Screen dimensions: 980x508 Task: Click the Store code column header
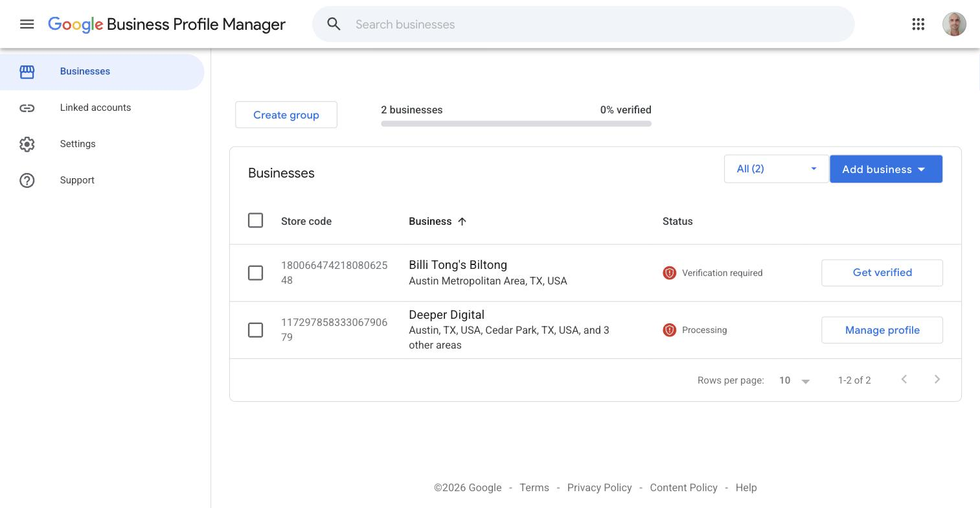(306, 222)
